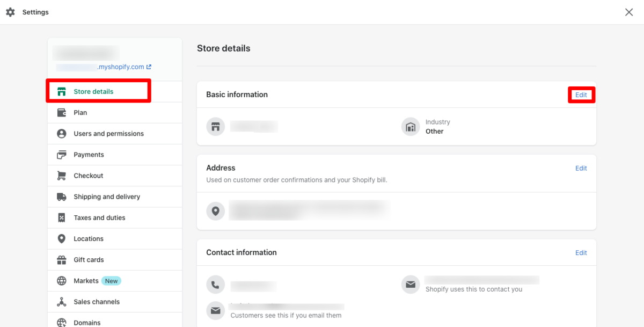Click the Markets globe icon
Screen dimensions: 644x327
(x=62, y=281)
